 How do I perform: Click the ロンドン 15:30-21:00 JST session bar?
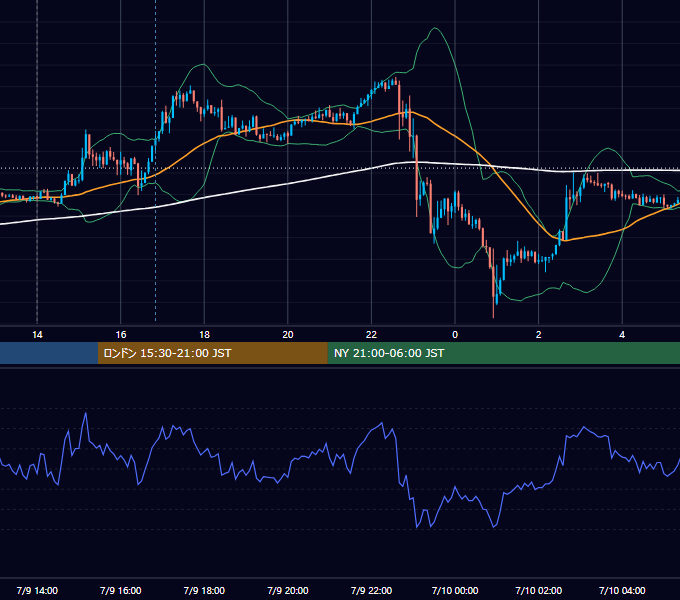pyautogui.click(x=212, y=353)
